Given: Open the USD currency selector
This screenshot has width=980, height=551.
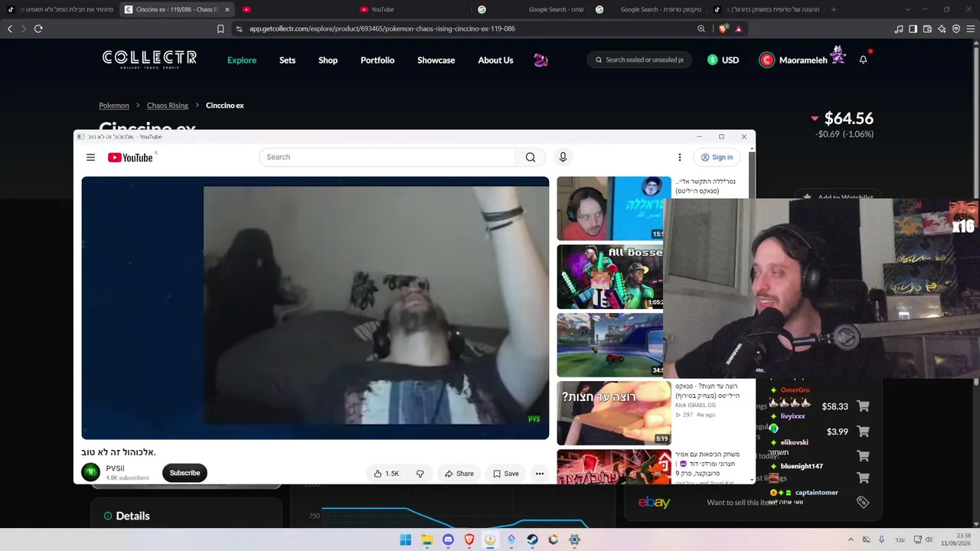Looking at the screenshot, I should point(724,60).
